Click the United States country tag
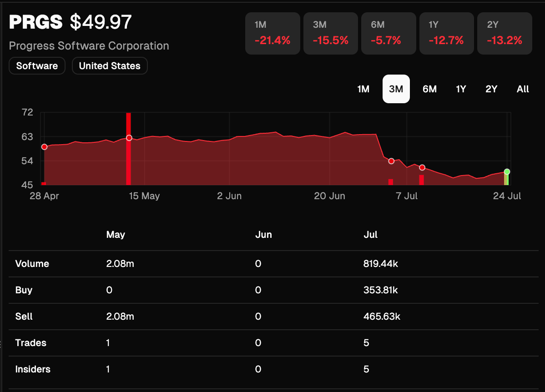The height and width of the screenshot is (392, 545). pyautogui.click(x=110, y=65)
